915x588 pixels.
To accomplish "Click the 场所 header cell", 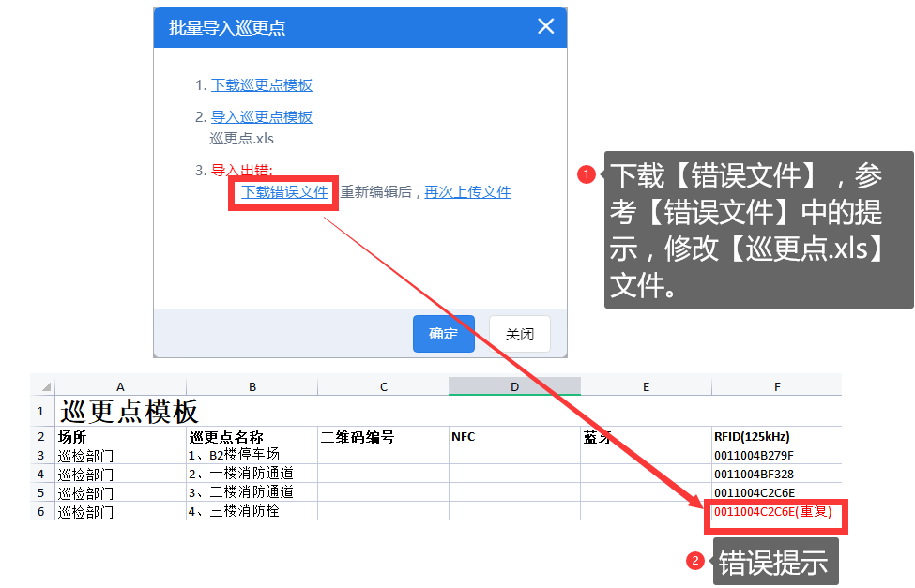I will [x=120, y=436].
